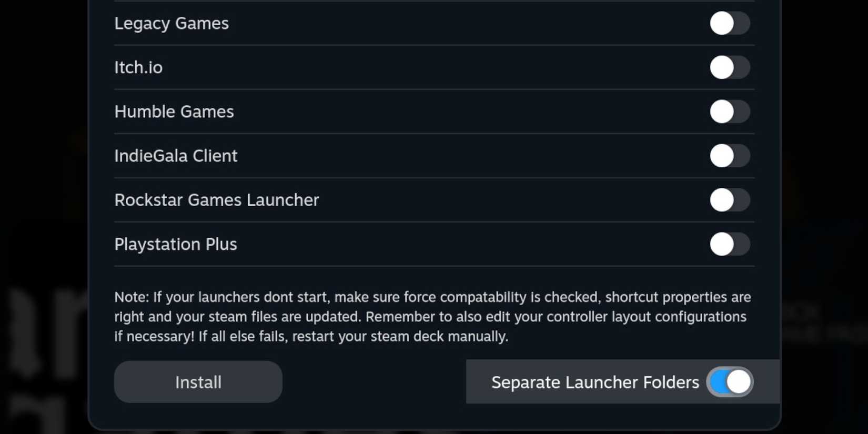Image resolution: width=868 pixels, height=434 pixels.
Task: Enable the Humble Games launcher toggle
Action: coord(730,112)
